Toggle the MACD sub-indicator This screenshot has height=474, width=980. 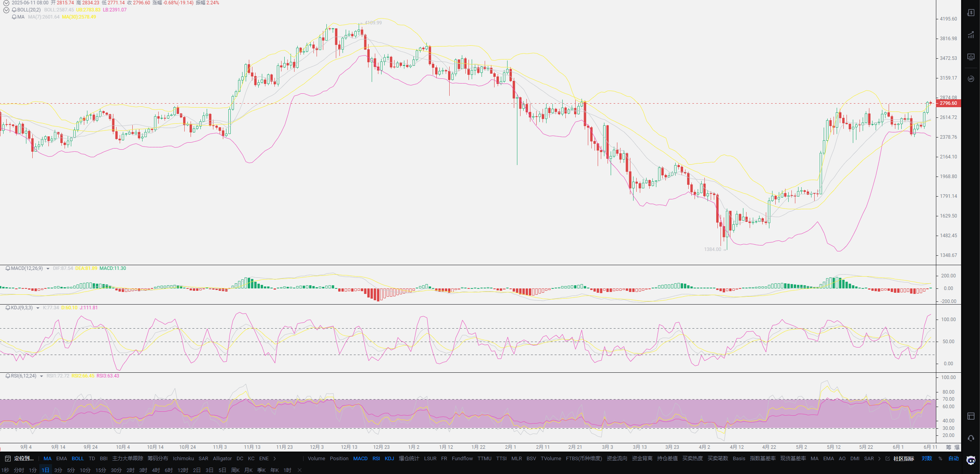coord(360,459)
